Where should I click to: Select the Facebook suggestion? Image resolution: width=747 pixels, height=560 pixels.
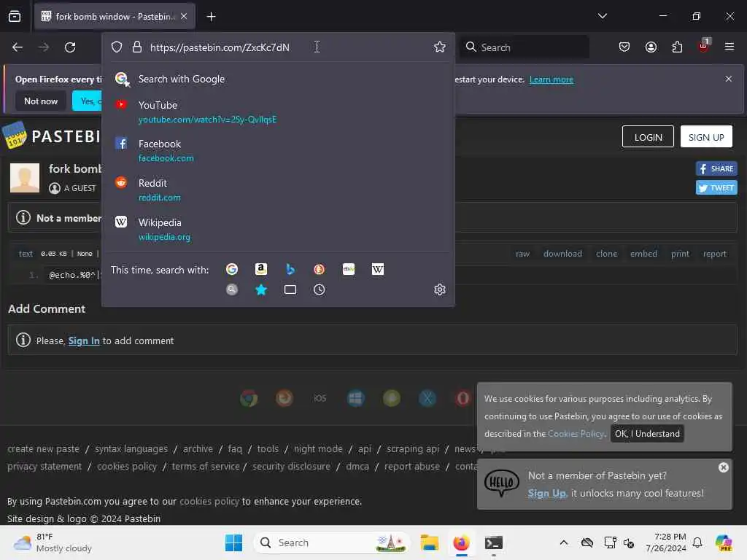point(278,150)
